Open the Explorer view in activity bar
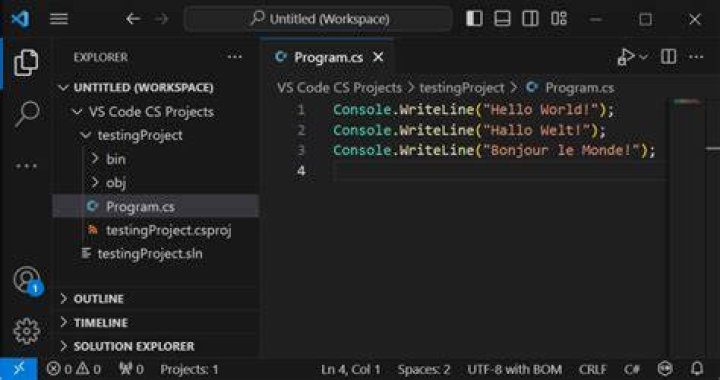 pyautogui.click(x=26, y=63)
